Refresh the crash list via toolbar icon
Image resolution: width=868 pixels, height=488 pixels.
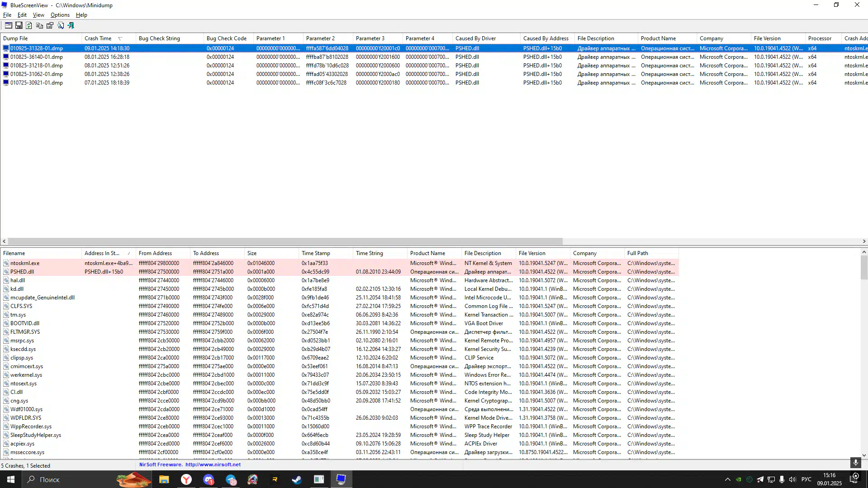pos(29,25)
